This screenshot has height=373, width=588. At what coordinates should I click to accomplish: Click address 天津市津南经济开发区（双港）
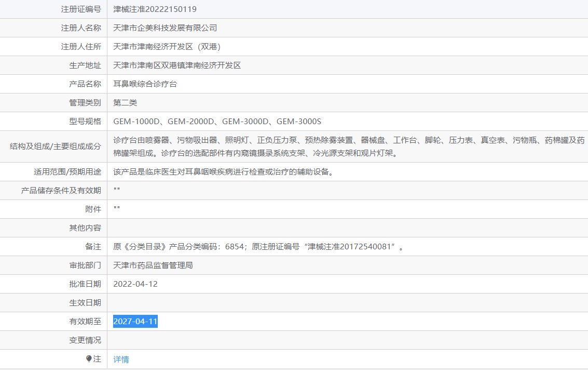[167, 47]
